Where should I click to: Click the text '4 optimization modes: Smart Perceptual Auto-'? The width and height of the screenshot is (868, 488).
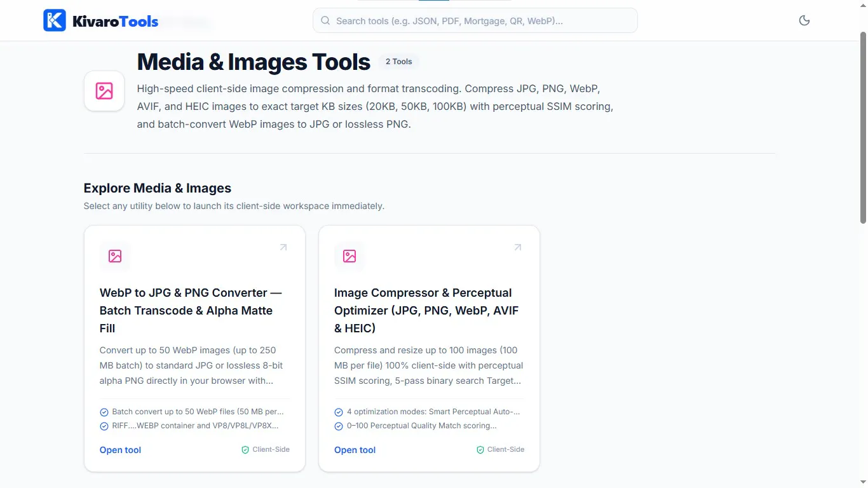click(433, 412)
